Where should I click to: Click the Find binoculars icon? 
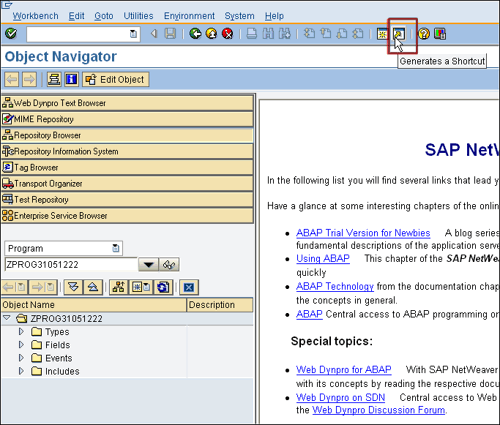(x=268, y=34)
